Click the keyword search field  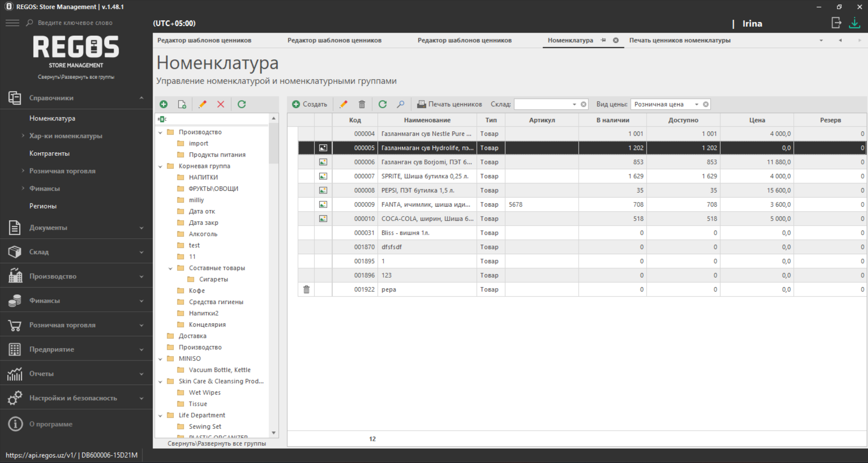[x=75, y=23]
